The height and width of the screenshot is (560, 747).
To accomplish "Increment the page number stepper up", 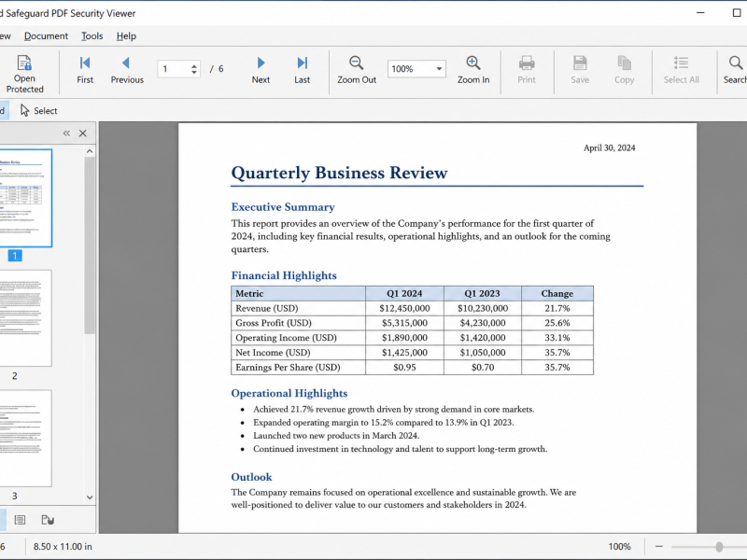I will [x=194, y=65].
